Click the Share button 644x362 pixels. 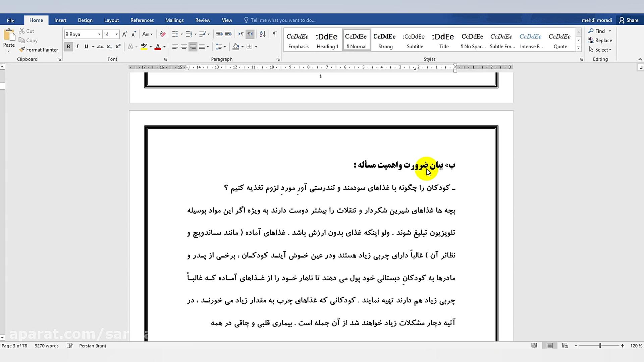(x=629, y=20)
